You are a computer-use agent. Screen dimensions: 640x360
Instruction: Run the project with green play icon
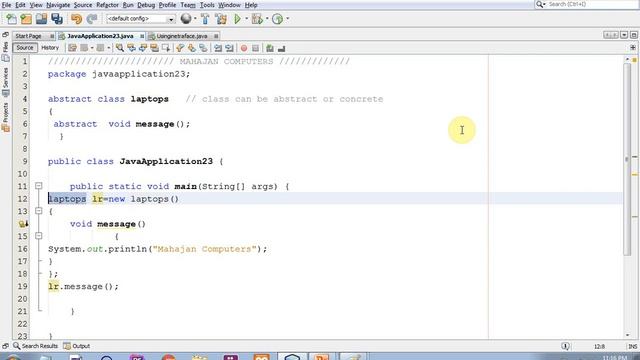(237, 19)
